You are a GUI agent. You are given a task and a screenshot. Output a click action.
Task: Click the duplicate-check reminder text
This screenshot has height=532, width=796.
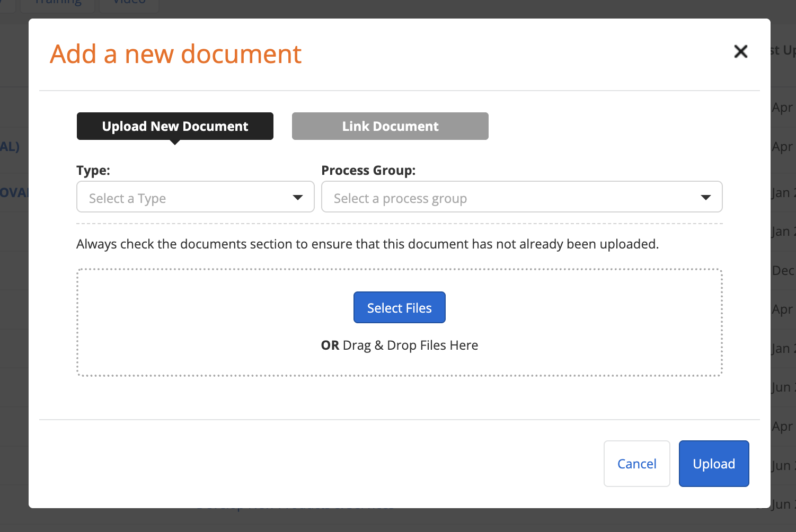[367, 244]
